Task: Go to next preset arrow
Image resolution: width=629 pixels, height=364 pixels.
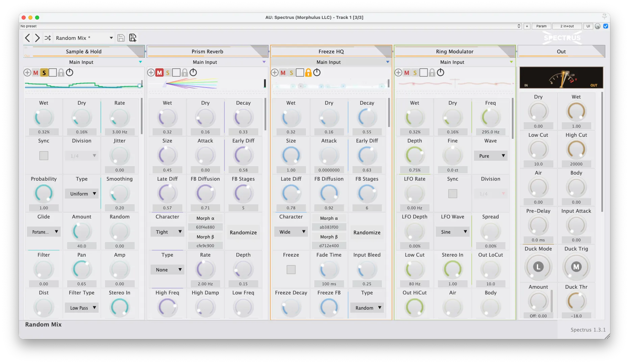Action: click(37, 38)
